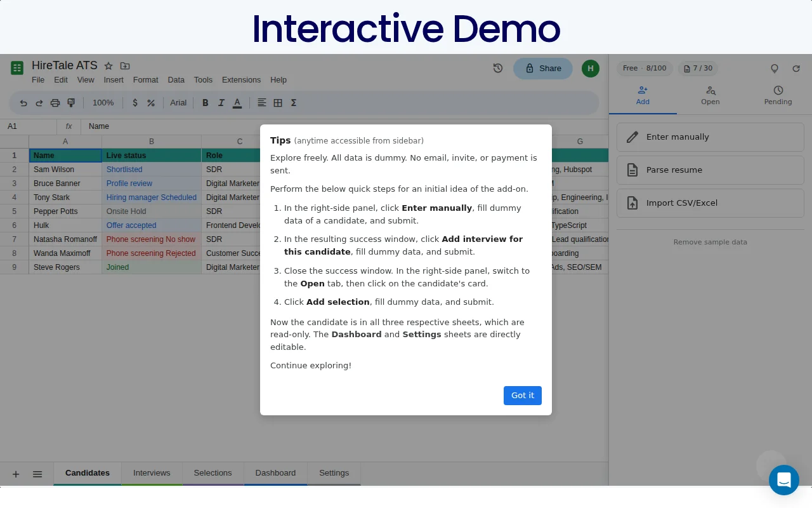Open the 100% zoom dropdown

point(103,103)
